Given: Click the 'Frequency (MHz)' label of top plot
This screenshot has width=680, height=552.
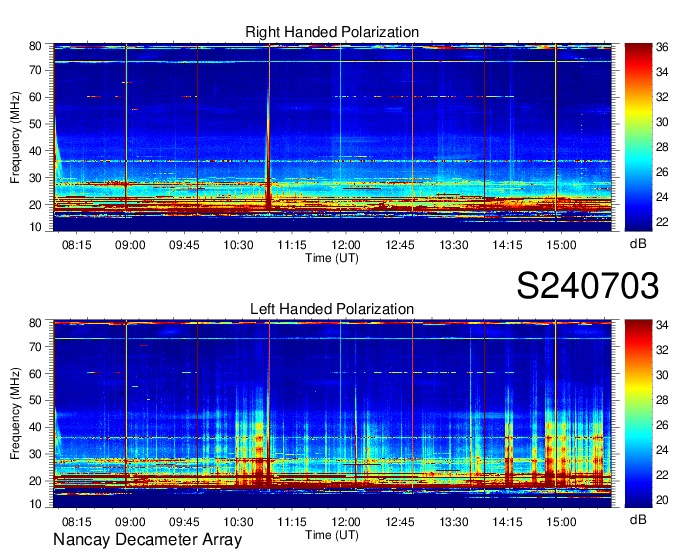Looking at the screenshot, I should click(16, 137).
